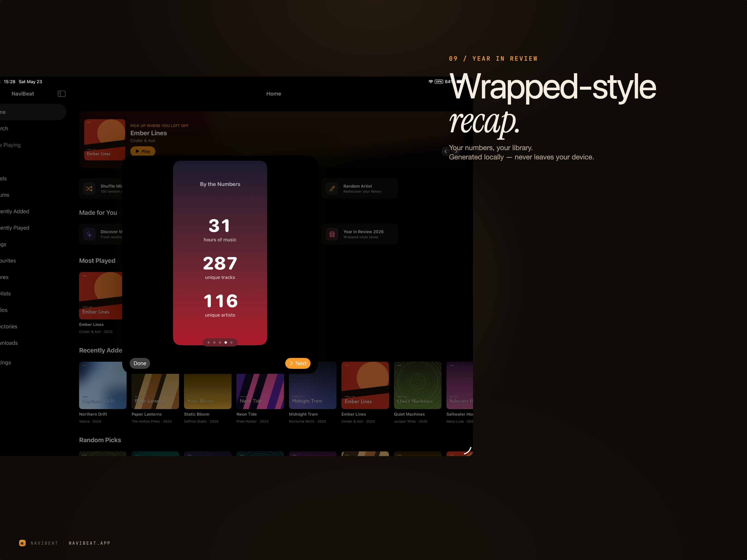The height and width of the screenshot is (560, 747).
Task: Click the Wi-Fi status icon
Action: (431, 82)
